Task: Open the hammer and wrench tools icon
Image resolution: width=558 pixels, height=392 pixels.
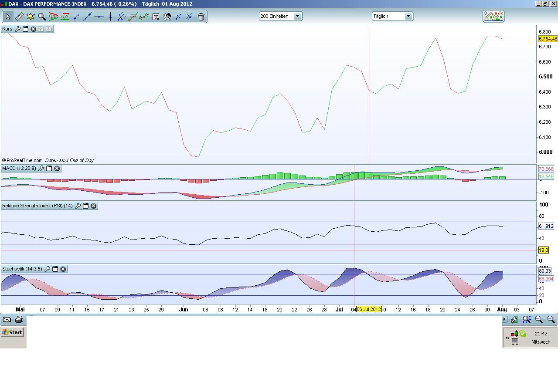Action: [167, 17]
